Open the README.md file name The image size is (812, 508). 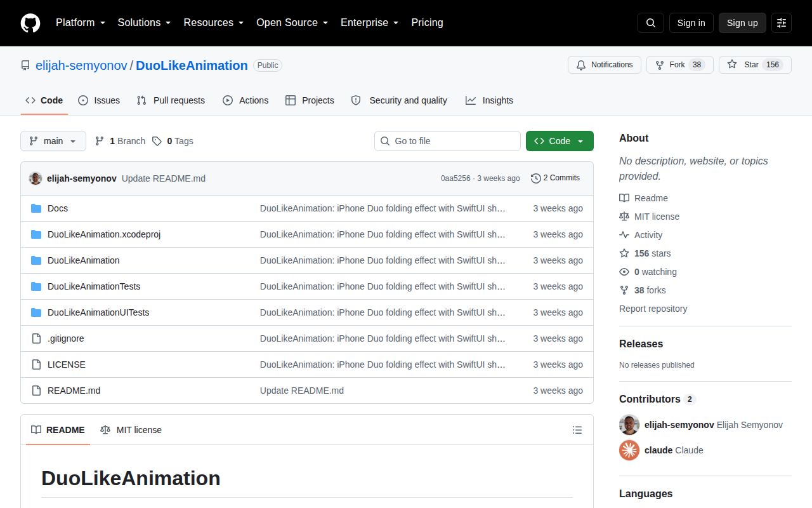(74, 391)
